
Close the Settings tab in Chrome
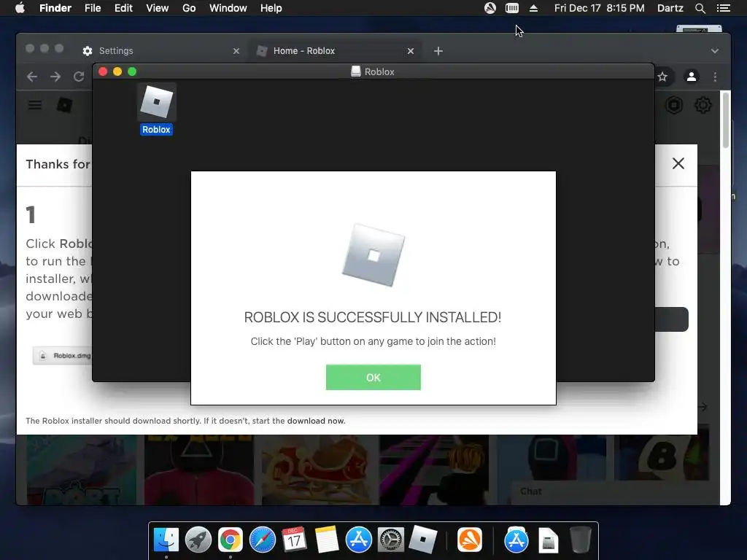236,51
